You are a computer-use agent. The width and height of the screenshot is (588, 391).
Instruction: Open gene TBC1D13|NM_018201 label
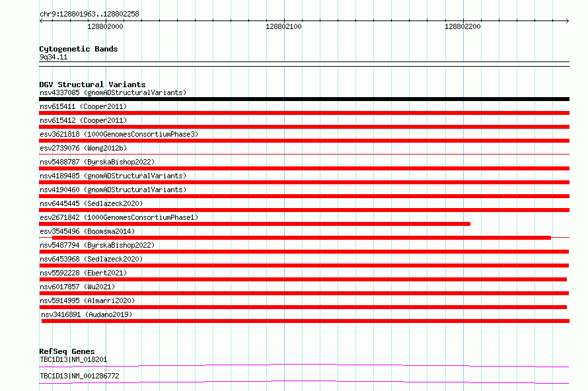point(73,359)
